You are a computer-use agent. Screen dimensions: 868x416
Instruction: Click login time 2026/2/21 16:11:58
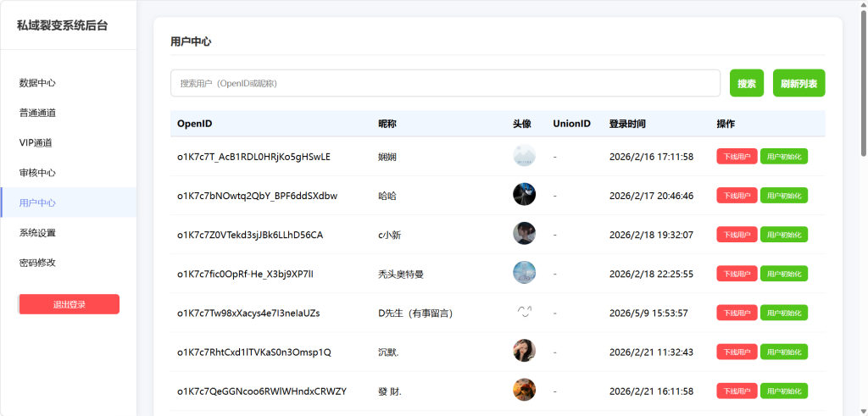point(652,391)
